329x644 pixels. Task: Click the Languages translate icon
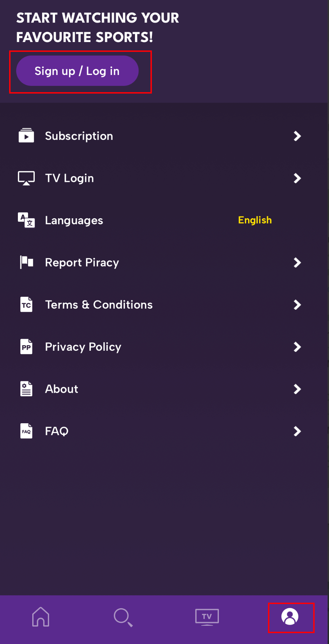pyautogui.click(x=26, y=220)
